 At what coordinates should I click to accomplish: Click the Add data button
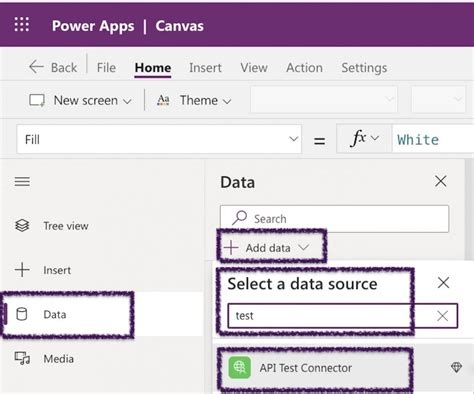267,248
